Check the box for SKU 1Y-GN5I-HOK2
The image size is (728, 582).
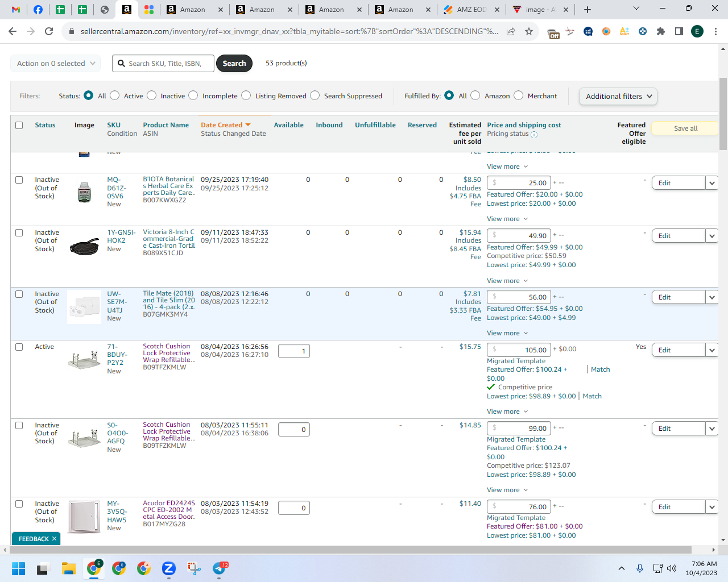19,232
